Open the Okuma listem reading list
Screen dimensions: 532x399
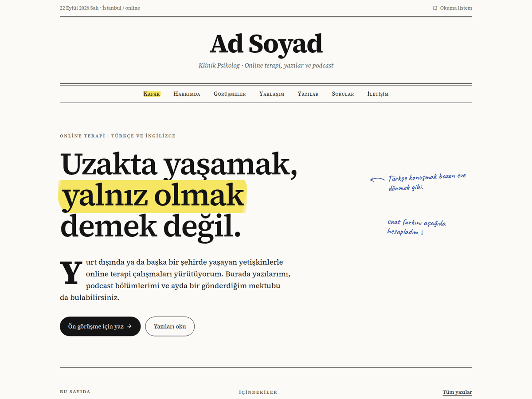[x=452, y=8]
